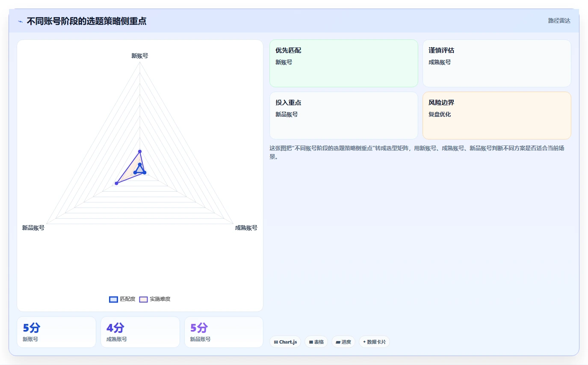588x365 pixels.
Task: Open the 风险边界 card
Action: point(497,116)
